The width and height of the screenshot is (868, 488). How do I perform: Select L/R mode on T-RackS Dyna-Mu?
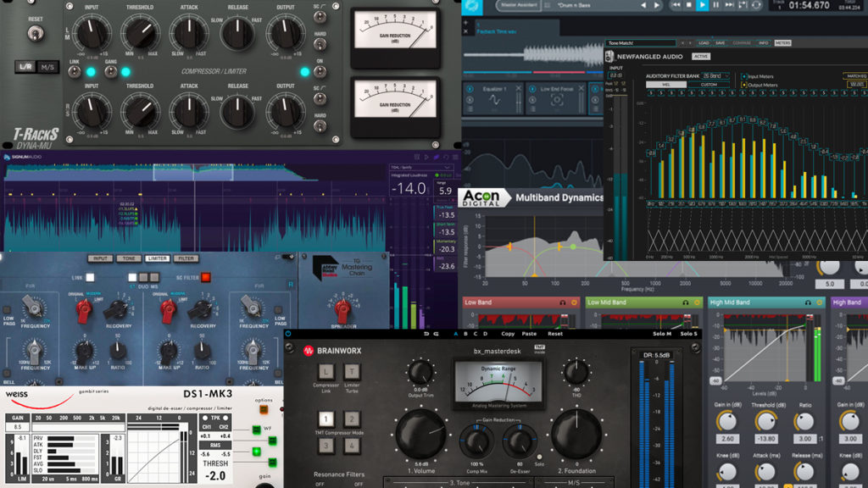tap(26, 67)
